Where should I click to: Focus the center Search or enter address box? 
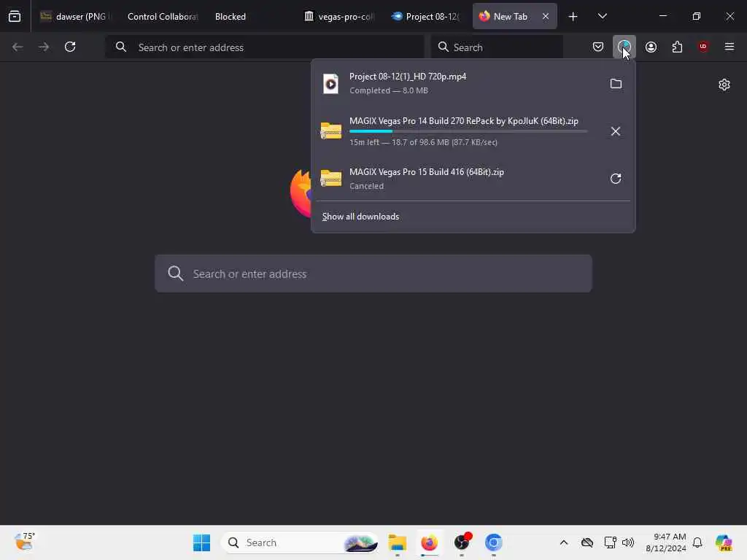[373, 273]
